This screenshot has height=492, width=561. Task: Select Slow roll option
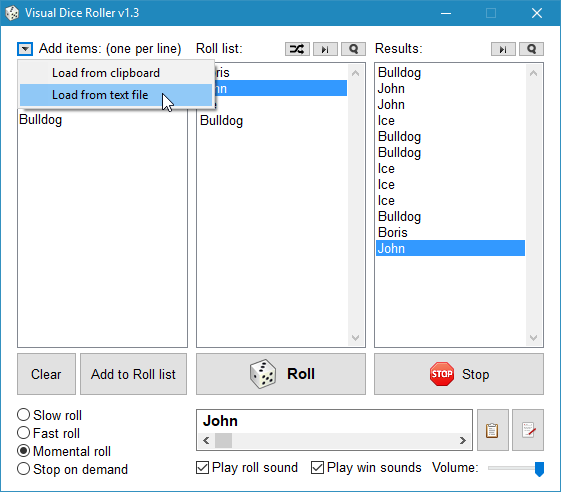click(49, 415)
